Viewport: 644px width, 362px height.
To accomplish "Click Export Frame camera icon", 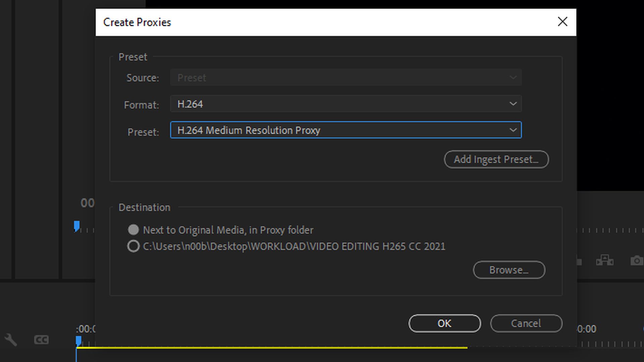I will (636, 260).
